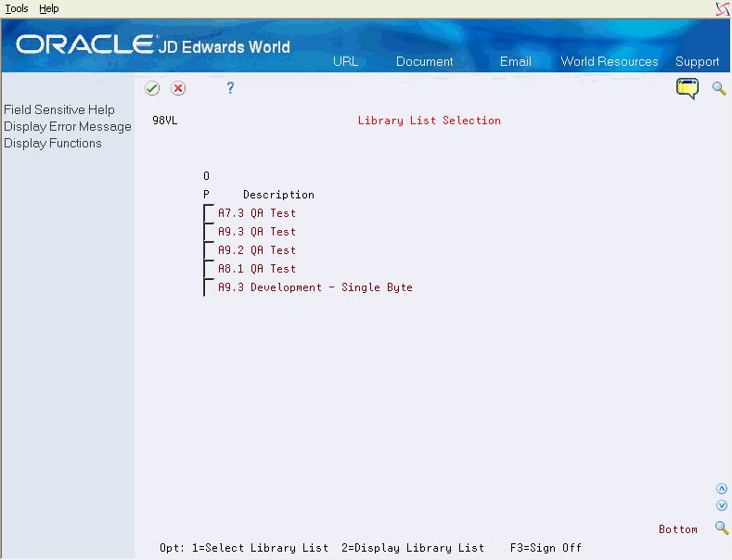732x560 pixels.
Task: Open help via the blue question mark
Action: tap(230, 88)
